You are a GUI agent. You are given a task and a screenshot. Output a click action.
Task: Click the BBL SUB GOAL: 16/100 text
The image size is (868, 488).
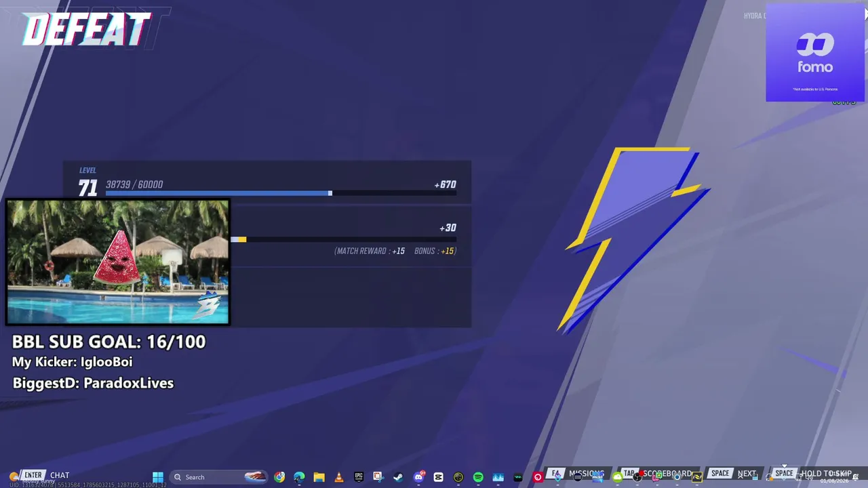pos(108,342)
